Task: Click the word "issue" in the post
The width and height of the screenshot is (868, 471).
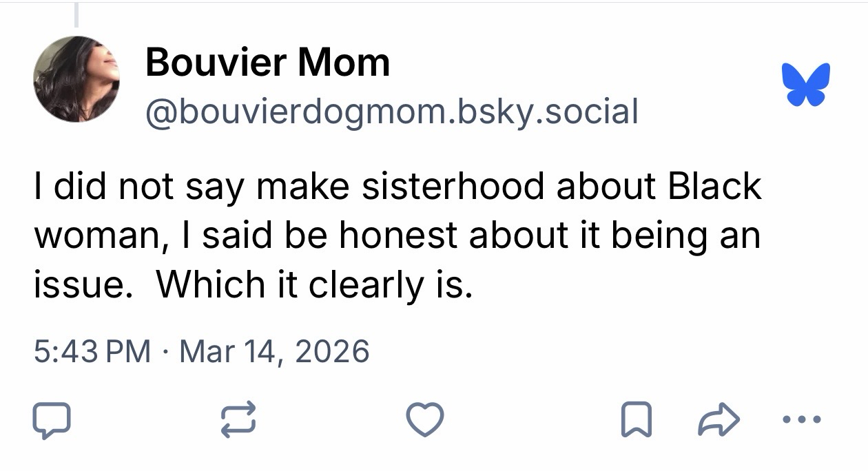Action: click(x=79, y=286)
